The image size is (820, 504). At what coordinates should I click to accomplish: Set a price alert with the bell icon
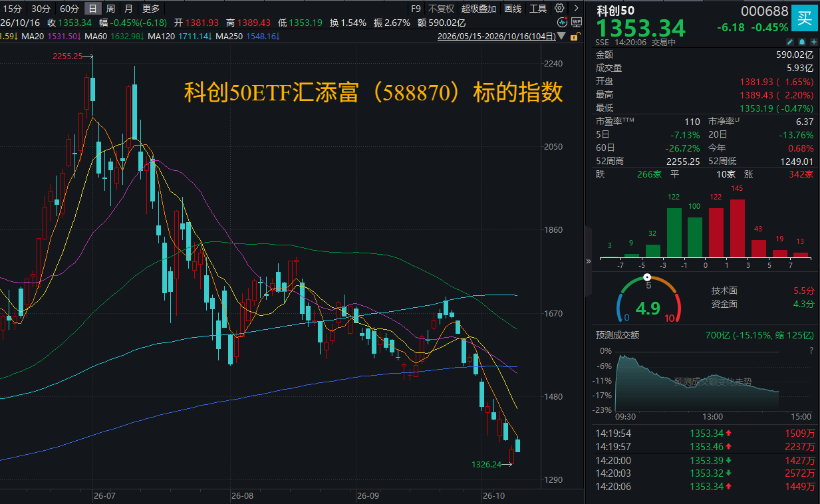click(x=801, y=42)
